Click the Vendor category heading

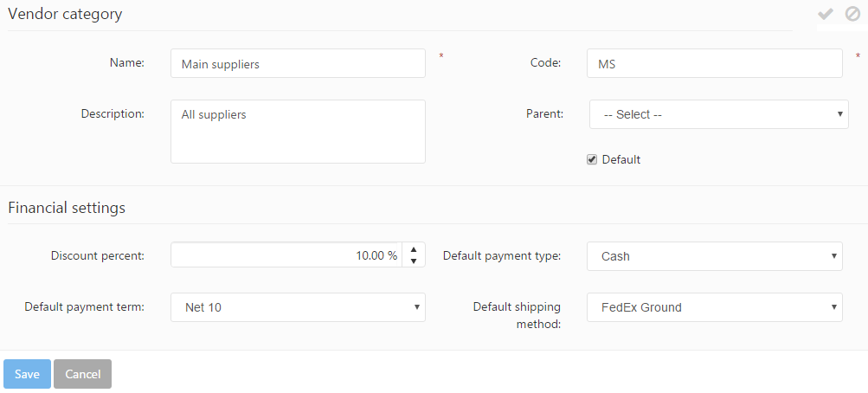click(x=65, y=14)
